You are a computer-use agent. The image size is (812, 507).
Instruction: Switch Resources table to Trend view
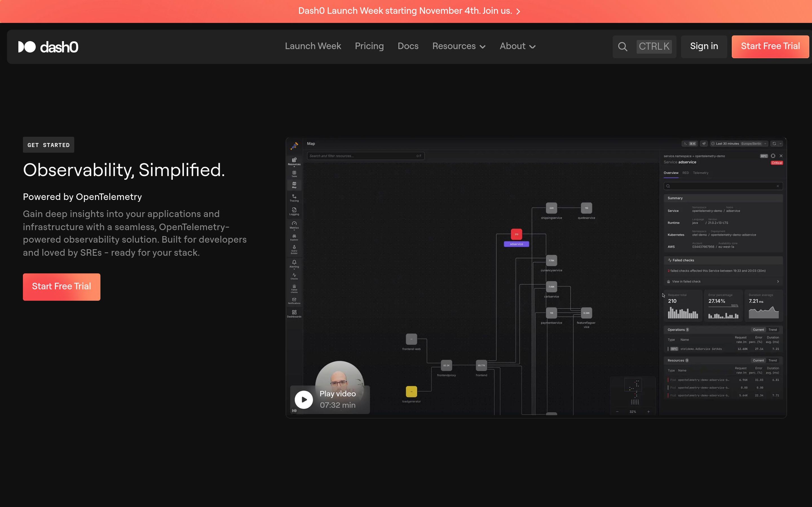(773, 361)
